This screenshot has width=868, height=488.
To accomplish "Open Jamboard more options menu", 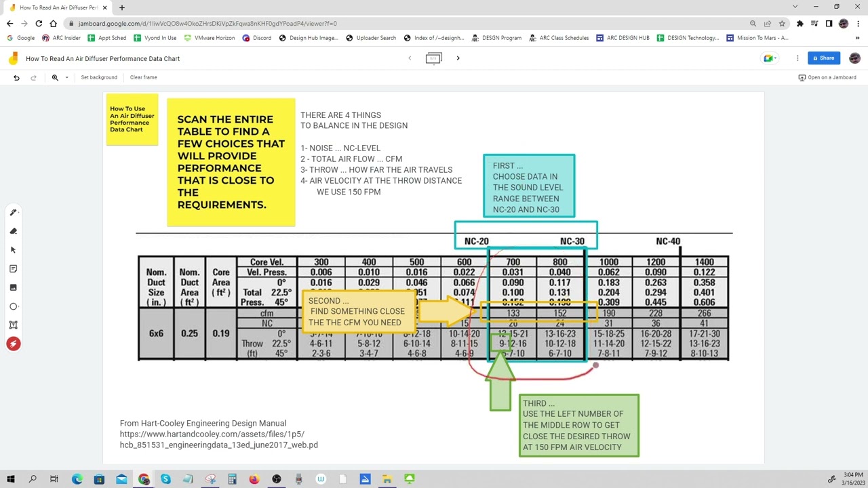I will coord(797,58).
